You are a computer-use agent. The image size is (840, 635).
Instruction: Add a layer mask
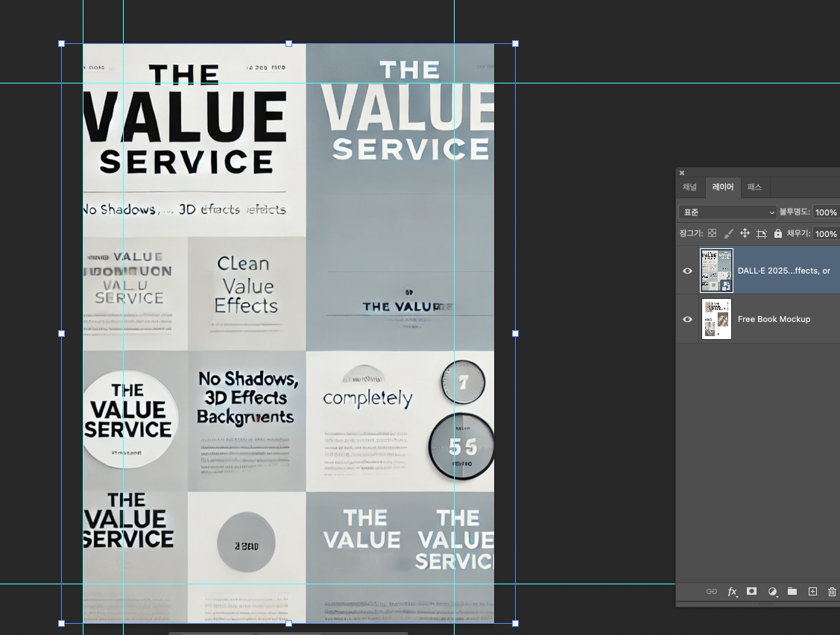point(751,591)
